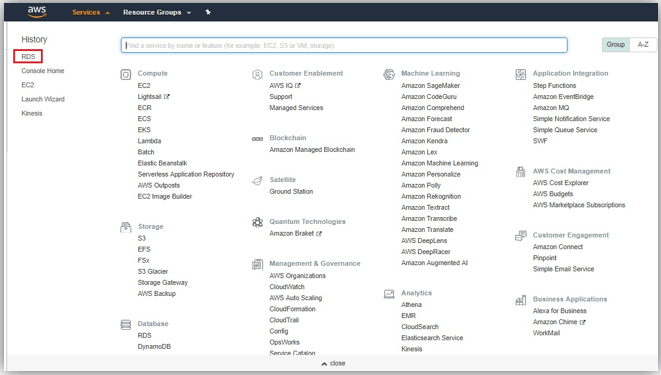The height and width of the screenshot is (375, 661).
Task: Switch to A-Z view
Action: pyautogui.click(x=643, y=44)
